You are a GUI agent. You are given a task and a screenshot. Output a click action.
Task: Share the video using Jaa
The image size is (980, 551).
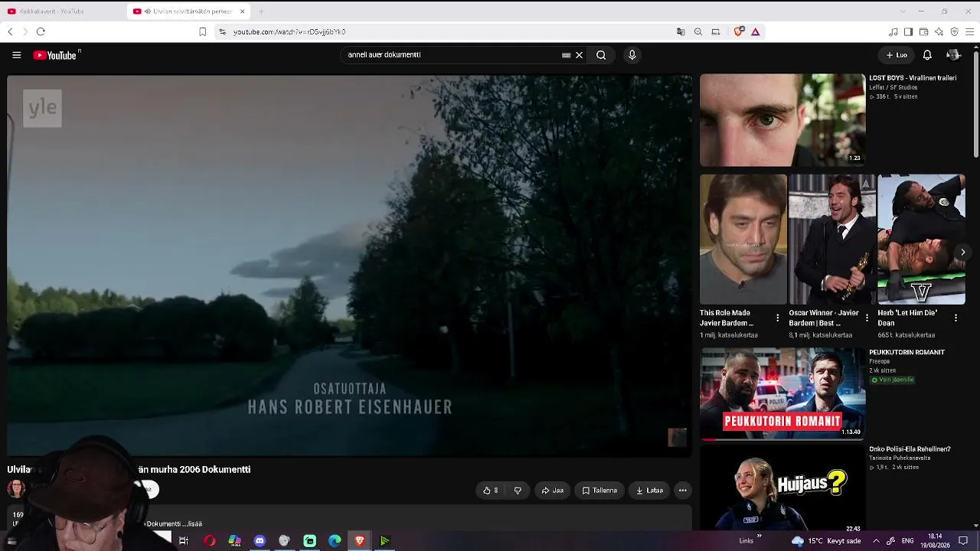point(552,491)
